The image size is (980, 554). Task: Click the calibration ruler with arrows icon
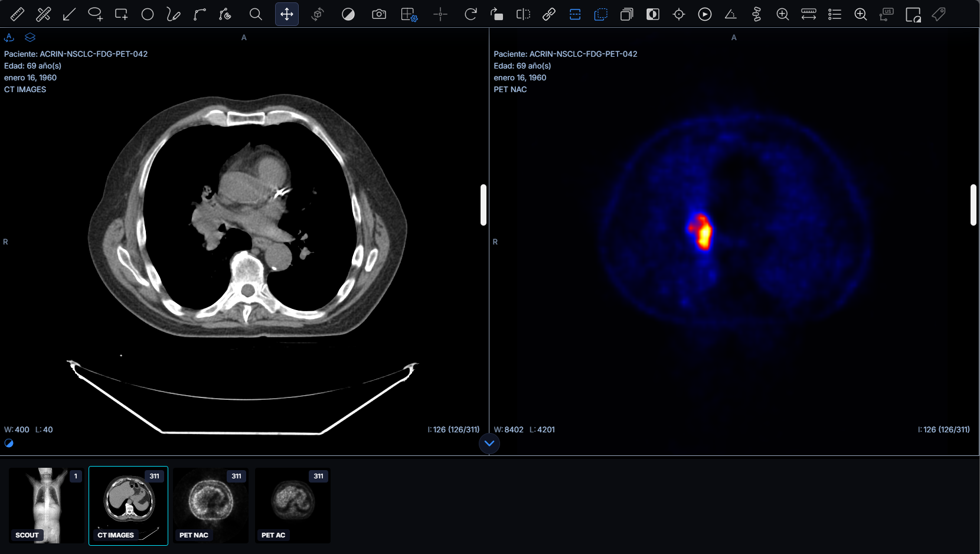pyautogui.click(x=809, y=14)
